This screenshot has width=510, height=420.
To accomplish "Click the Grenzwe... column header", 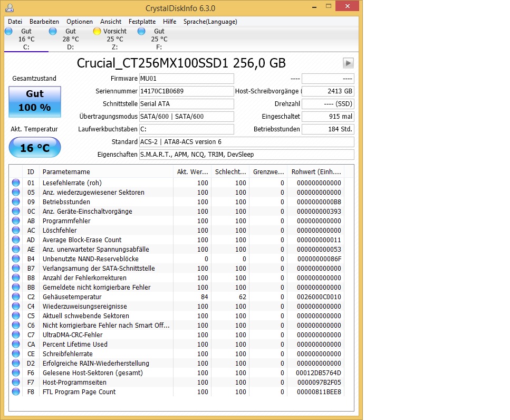I will (x=268, y=172).
